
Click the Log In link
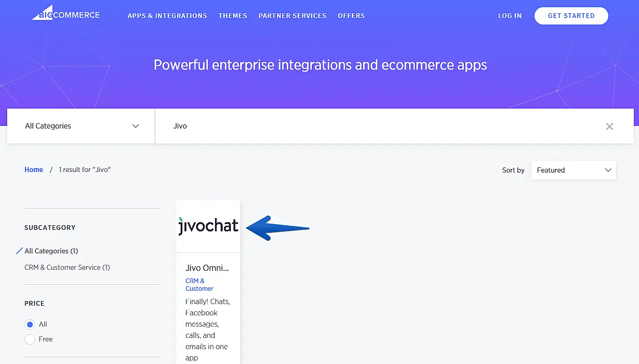click(x=509, y=16)
